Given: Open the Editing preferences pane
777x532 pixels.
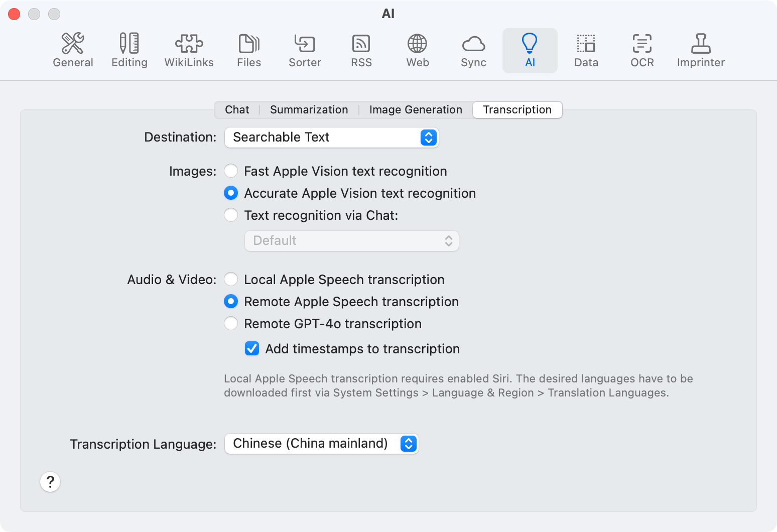Looking at the screenshot, I should tap(129, 50).
